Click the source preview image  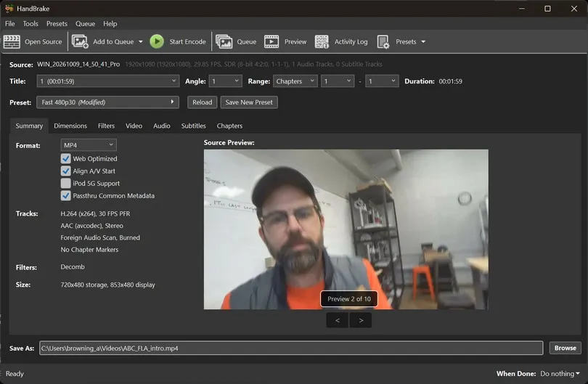click(x=346, y=229)
